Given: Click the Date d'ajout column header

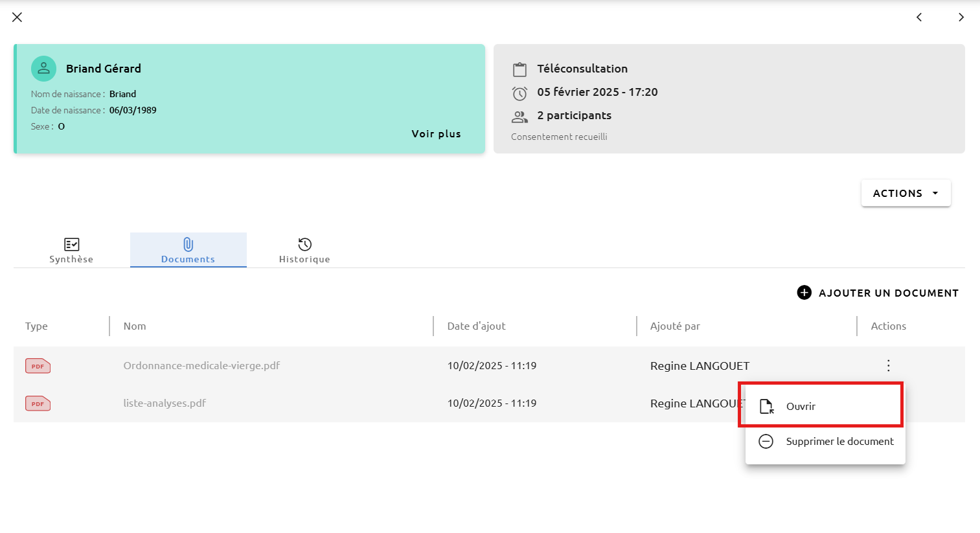Looking at the screenshot, I should click(476, 326).
